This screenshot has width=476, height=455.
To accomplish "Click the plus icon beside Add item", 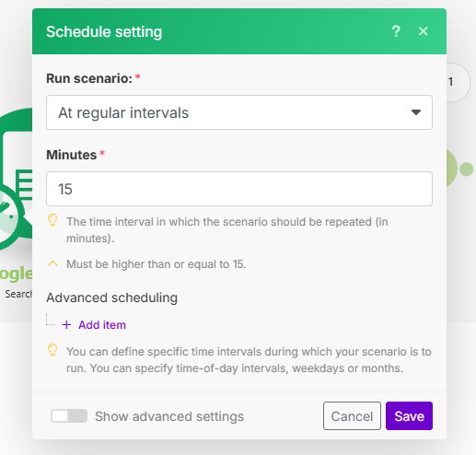I will pyautogui.click(x=66, y=325).
